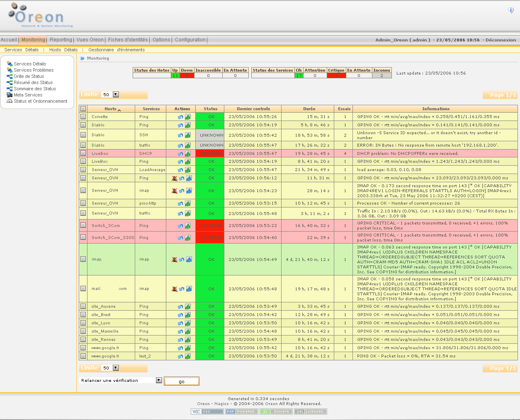Click the Oreon logo
Viewport: 520px width, 420px height.
point(40,16)
